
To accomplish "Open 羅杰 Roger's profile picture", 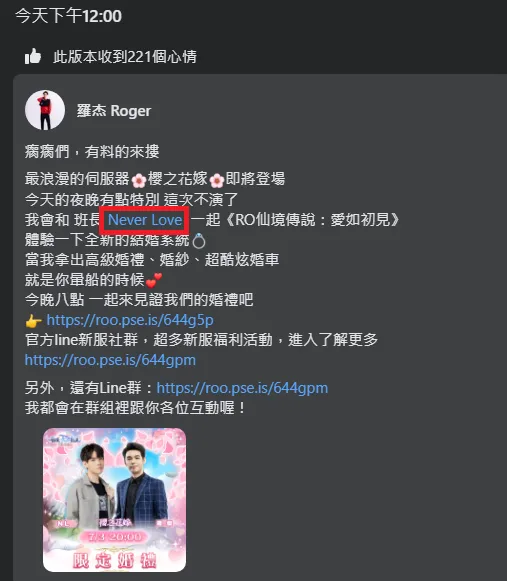I will [45, 110].
